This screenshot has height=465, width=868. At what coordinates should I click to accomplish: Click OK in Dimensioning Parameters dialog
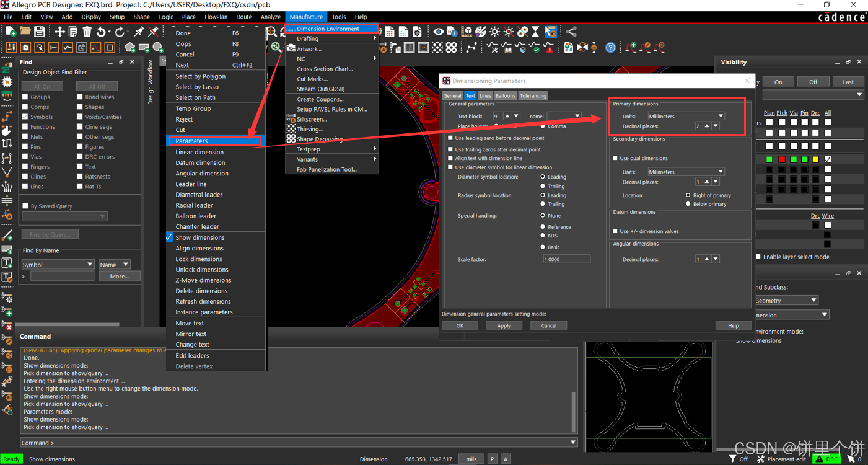pos(460,325)
